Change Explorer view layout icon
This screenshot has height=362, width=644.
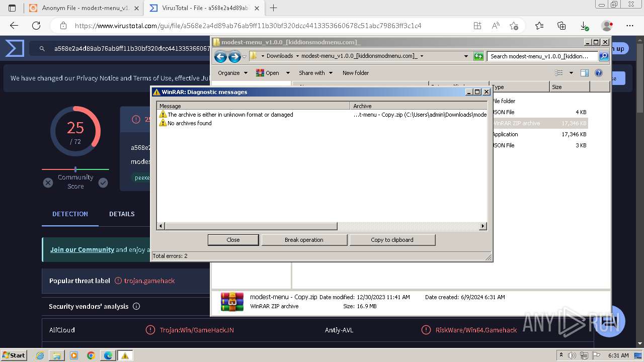pos(559,73)
